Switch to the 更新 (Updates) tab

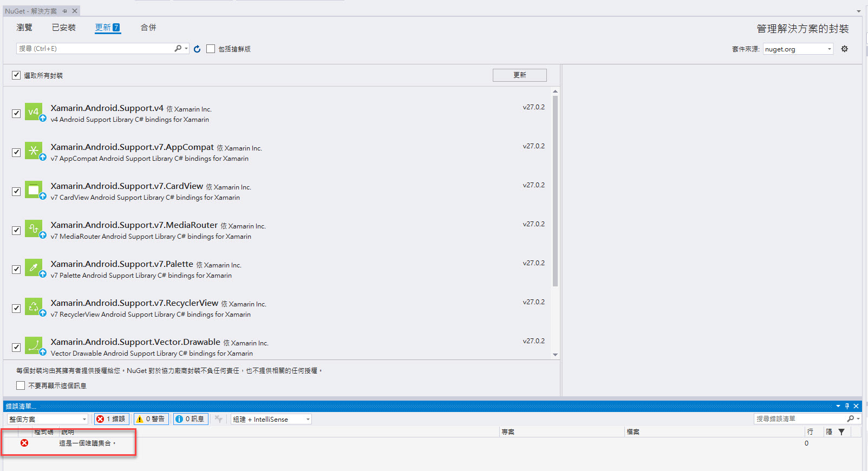pyautogui.click(x=107, y=28)
